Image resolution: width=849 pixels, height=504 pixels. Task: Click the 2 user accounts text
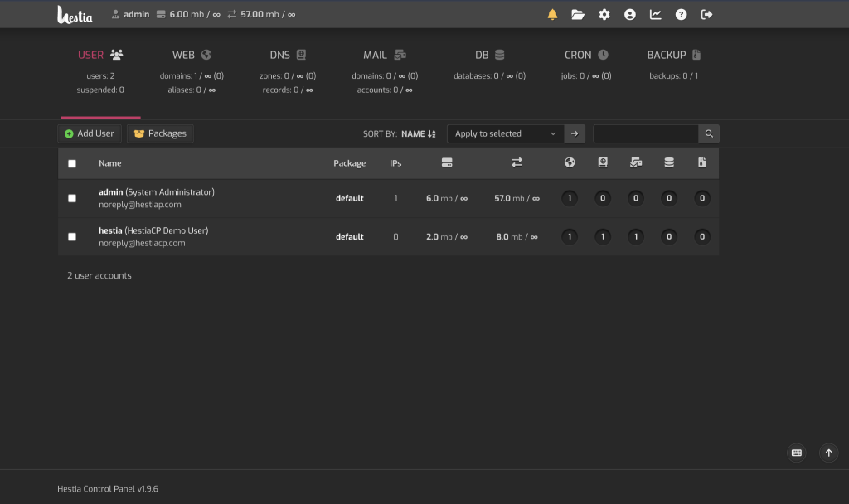99,275
